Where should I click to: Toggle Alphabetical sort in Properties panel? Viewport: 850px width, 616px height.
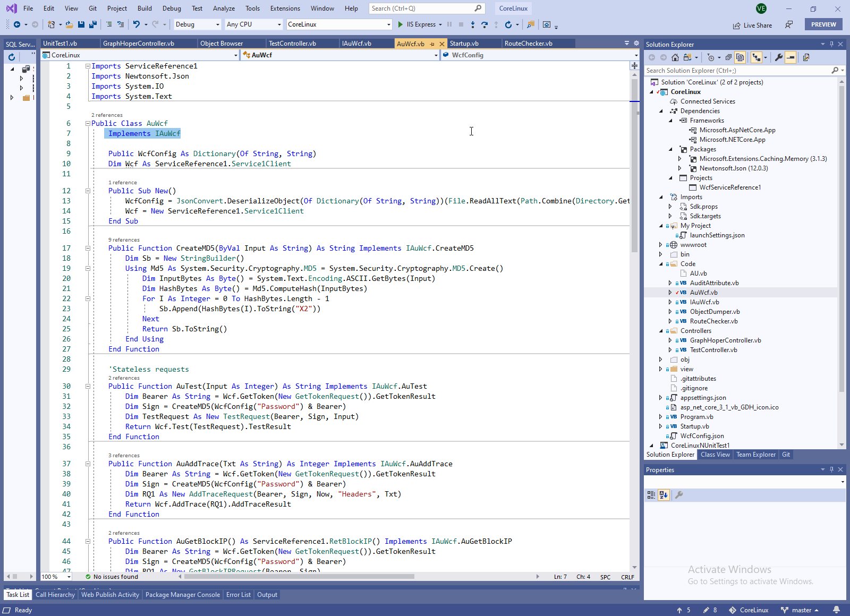pos(664,495)
